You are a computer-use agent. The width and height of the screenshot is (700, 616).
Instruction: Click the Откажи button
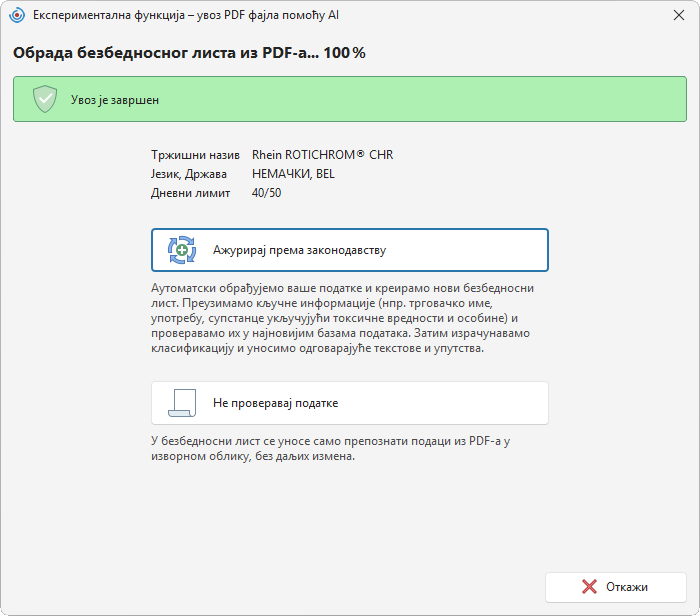tap(616, 587)
